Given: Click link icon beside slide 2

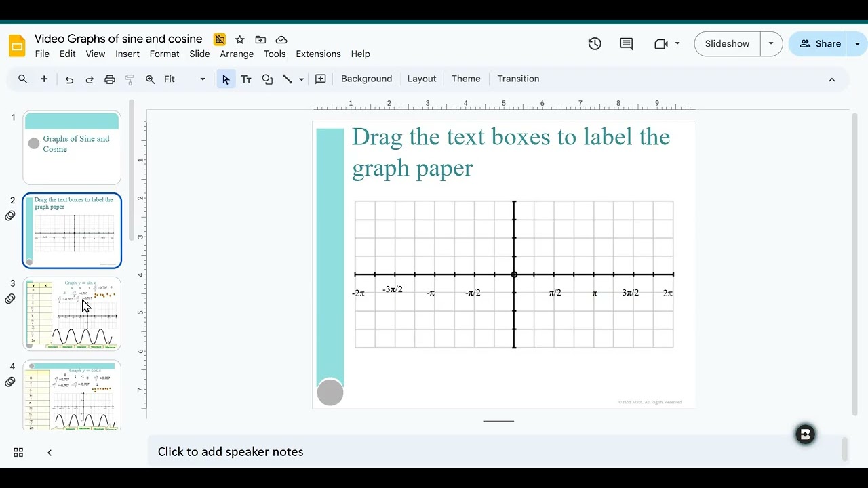Looking at the screenshot, I should [10, 216].
